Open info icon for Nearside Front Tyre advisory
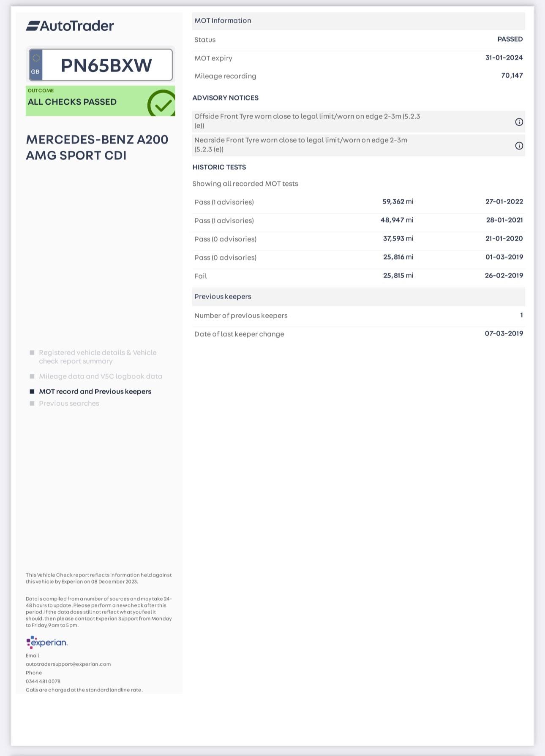Viewport: 545px width, 756px height. (519, 146)
